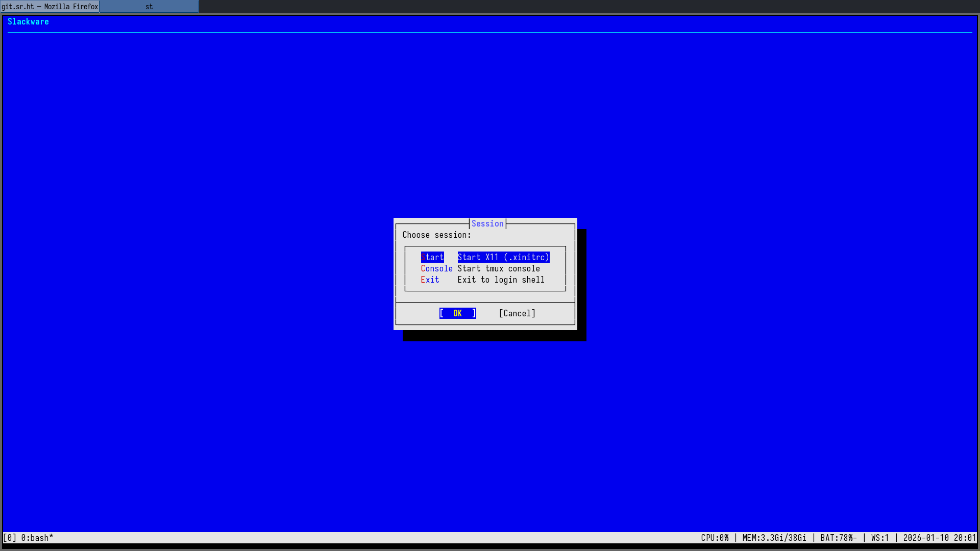Click the CPU usage status indicator
Screen dimensions: 980x551
point(715,538)
